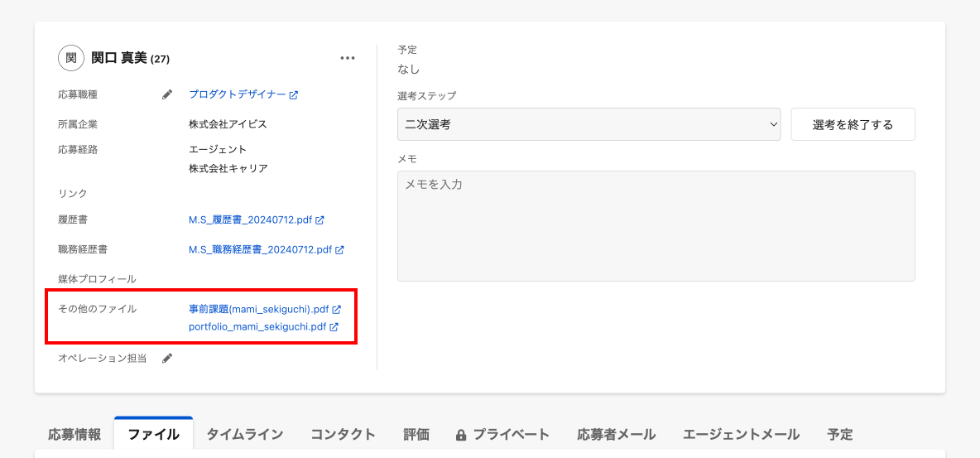Click external link icon after 事前課題 PDF
Viewport: 980px width, 458px height.
pos(337,310)
